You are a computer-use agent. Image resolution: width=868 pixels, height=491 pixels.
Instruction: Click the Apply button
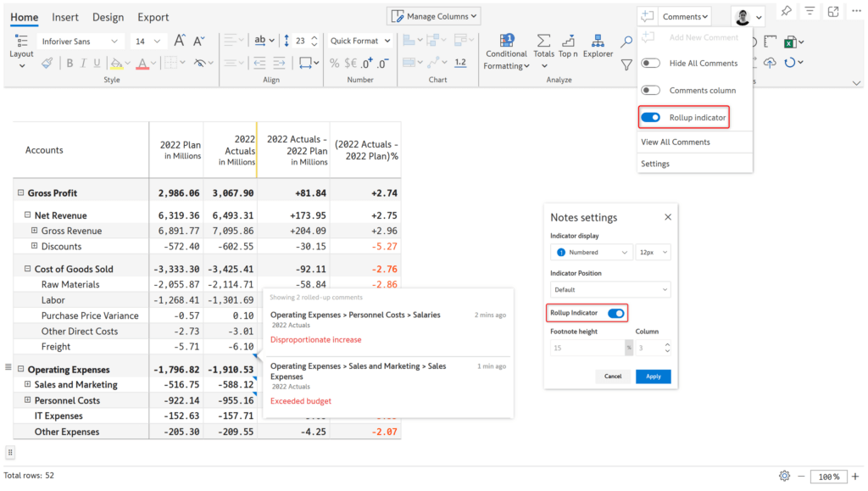tap(653, 376)
